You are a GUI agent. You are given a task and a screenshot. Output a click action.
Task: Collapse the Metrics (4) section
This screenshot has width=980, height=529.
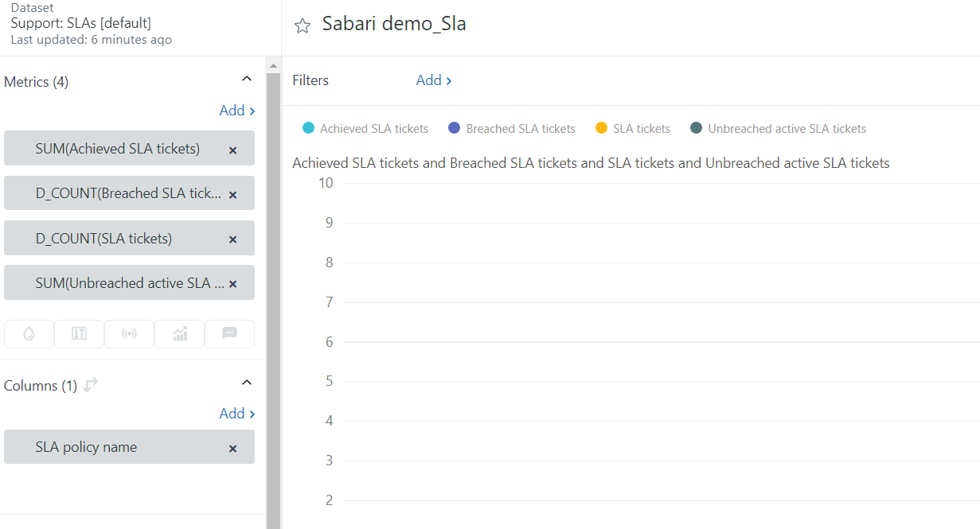point(247,79)
